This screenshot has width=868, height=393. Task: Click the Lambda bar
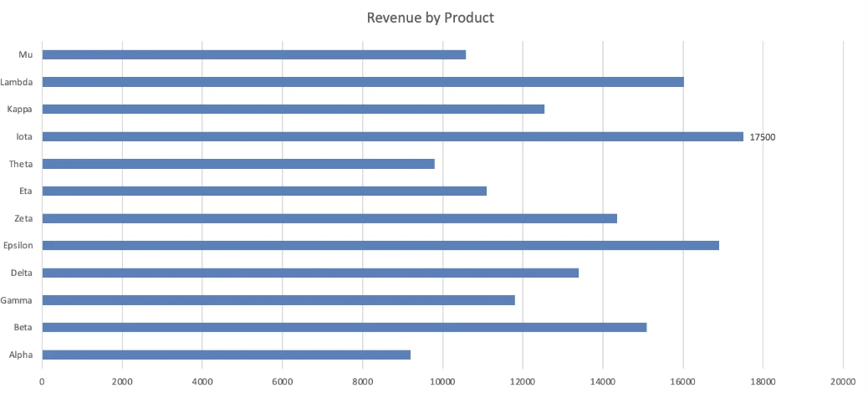pyautogui.click(x=363, y=82)
